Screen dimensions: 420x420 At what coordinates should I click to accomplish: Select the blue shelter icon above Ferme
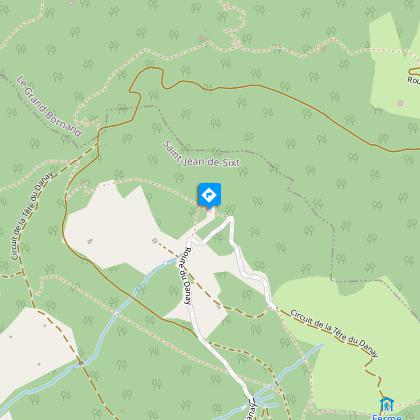tap(387, 404)
